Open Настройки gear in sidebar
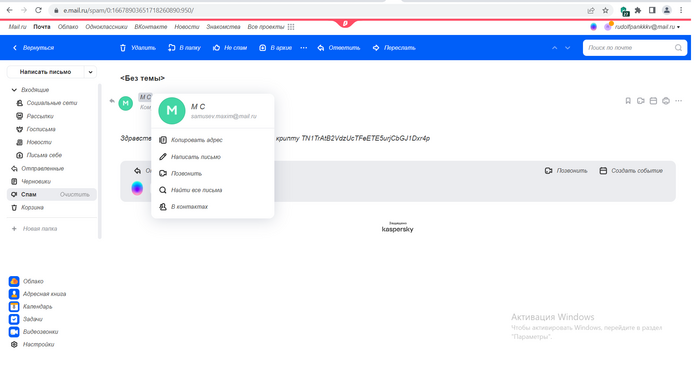The image size is (700, 372). [32, 345]
